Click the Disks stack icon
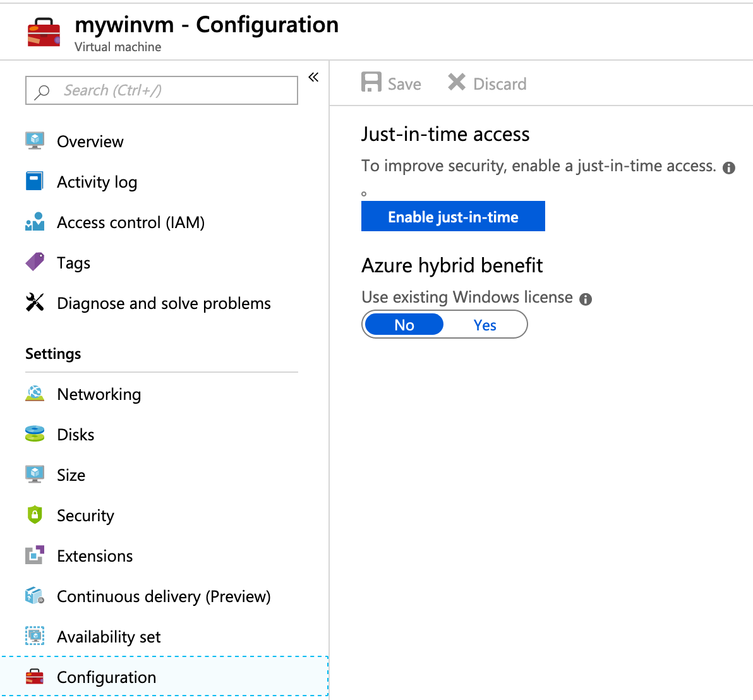Screen dimensions: 753x700 (35, 433)
